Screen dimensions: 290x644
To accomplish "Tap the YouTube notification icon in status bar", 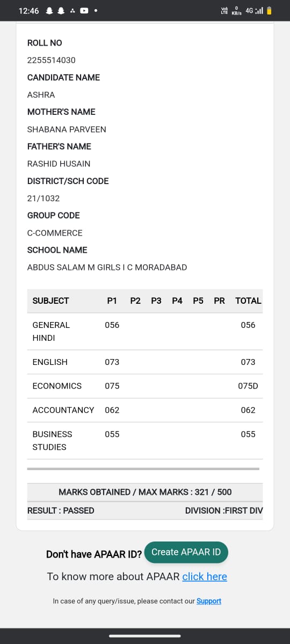I will (x=84, y=11).
